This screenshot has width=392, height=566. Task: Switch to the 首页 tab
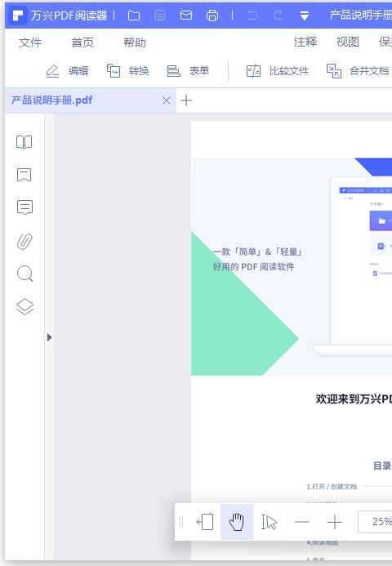82,42
